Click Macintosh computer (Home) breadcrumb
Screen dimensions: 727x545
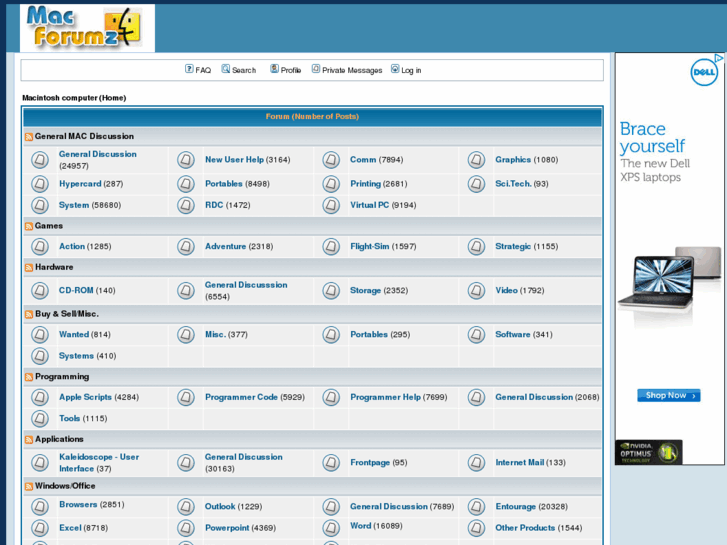point(74,98)
